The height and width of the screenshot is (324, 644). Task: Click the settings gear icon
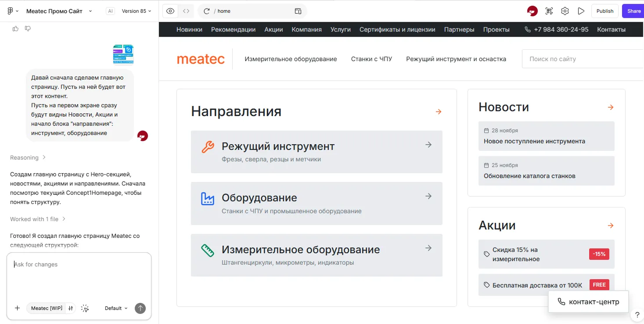565,11
